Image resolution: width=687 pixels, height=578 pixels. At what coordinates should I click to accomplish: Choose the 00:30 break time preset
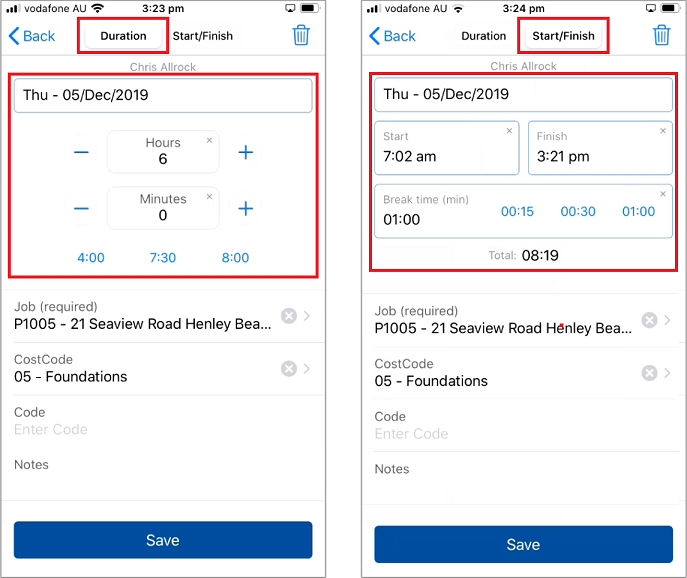[578, 212]
